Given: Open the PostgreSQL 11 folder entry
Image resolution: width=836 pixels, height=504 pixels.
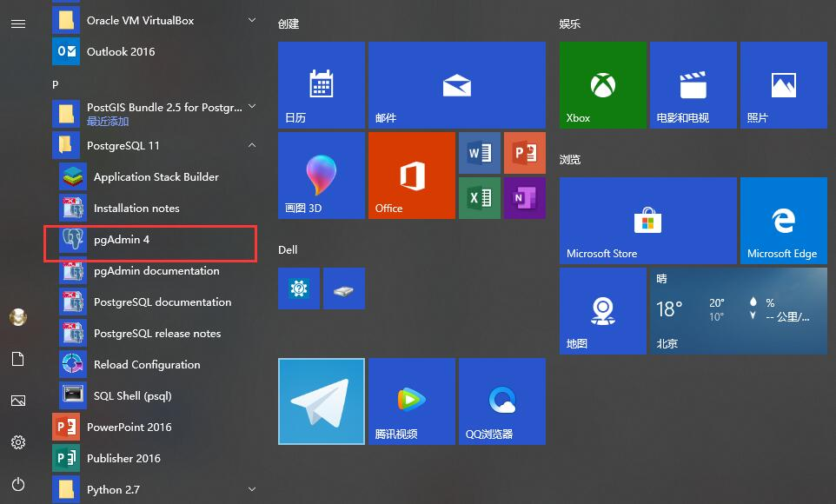Looking at the screenshot, I should [x=155, y=145].
